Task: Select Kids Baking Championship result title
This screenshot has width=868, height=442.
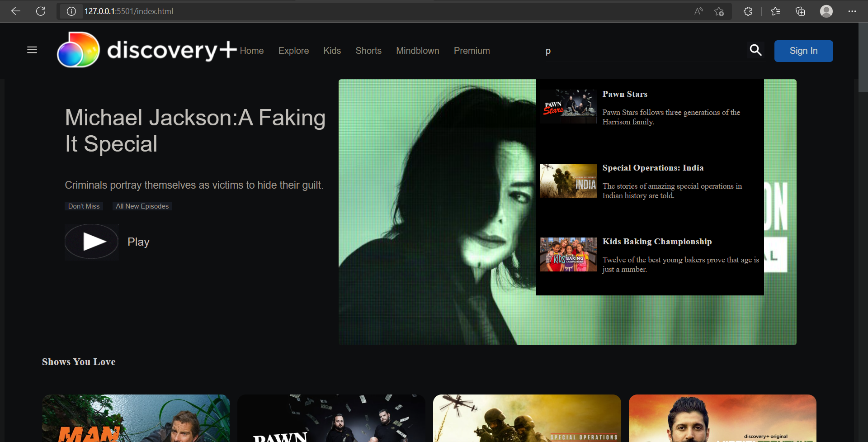Action: pos(657,242)
